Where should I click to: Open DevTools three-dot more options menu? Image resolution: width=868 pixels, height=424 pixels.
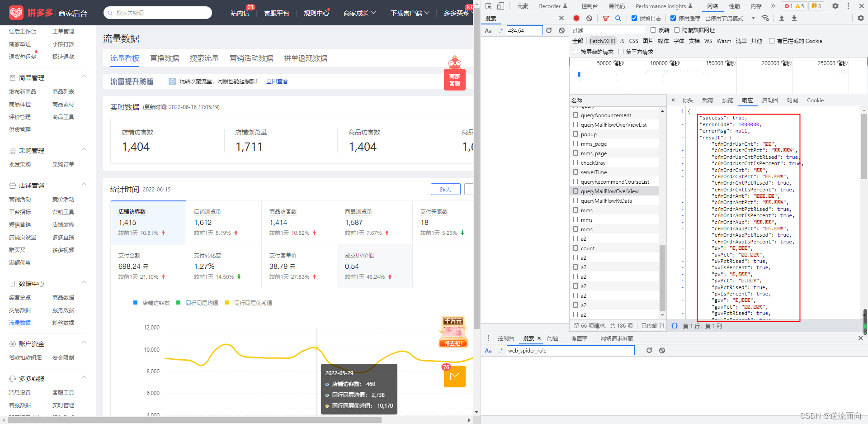(848, 6)
